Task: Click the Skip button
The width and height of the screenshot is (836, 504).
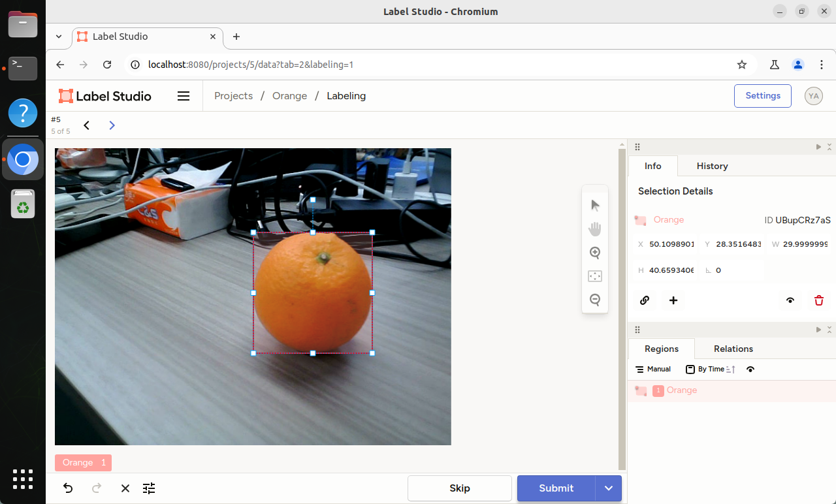Action: point(460,488)
